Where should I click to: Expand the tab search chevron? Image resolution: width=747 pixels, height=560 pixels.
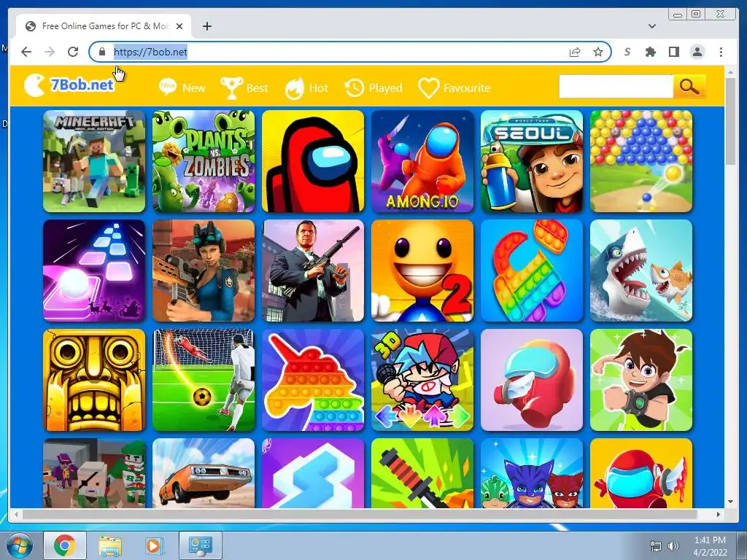tap(652, 26)
